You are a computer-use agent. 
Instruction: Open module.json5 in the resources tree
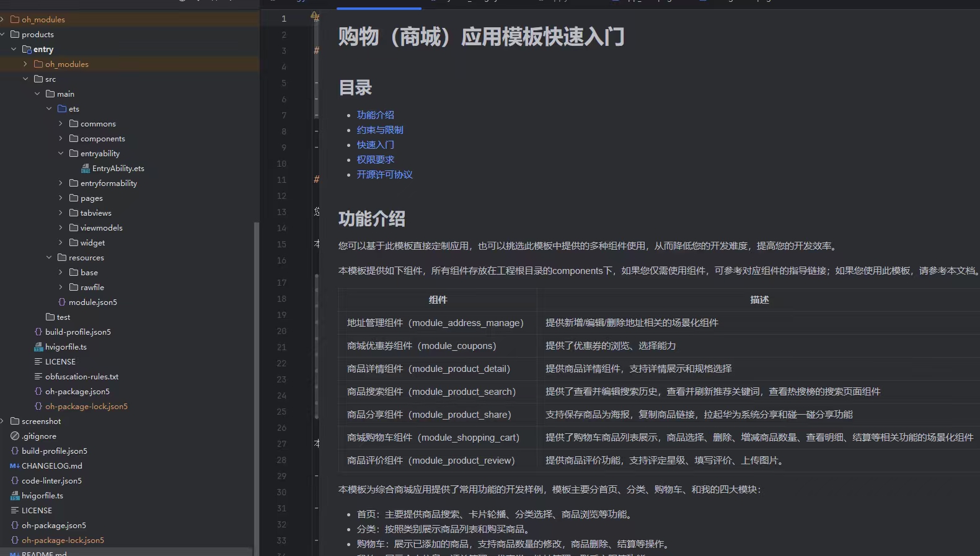coord(92,302)
